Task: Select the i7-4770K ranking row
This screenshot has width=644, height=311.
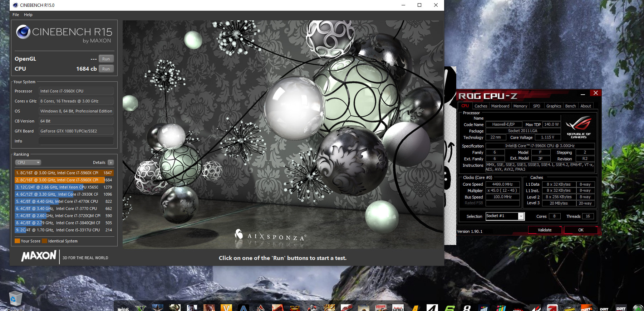Action: (64, 201)
